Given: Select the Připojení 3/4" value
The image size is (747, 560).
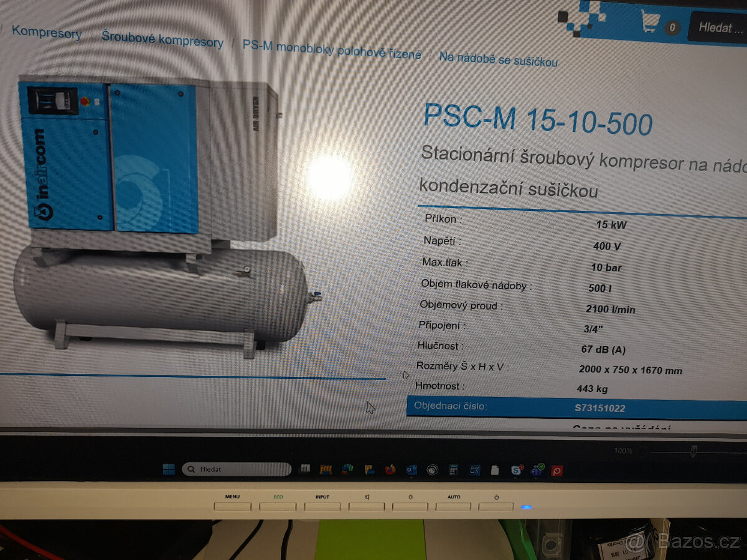Looking at the screenshot, I should (x=594, y=329).
